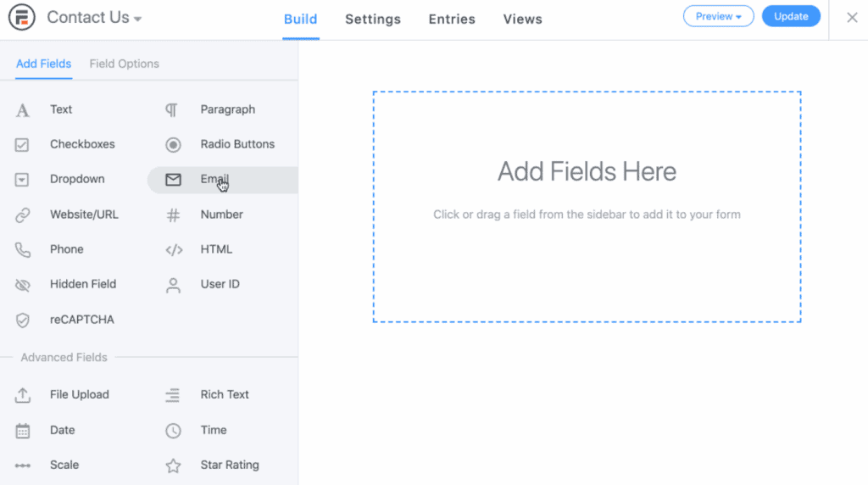Choose the Phone field icon
The height and width of the screenshot is (485, 868).
tap(23, 250)
